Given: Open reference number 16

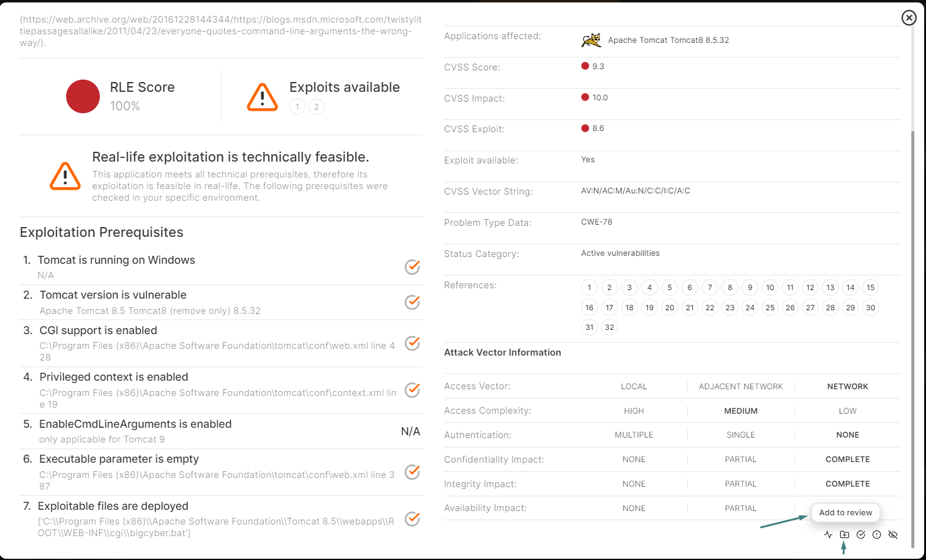Looking at the screenshot, I should point(589,308).
